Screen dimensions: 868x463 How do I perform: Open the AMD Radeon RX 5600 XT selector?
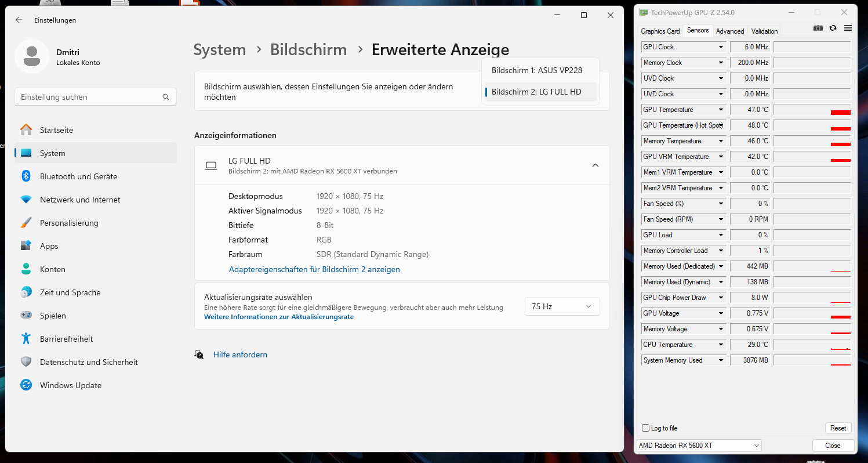tap(699, 446)
